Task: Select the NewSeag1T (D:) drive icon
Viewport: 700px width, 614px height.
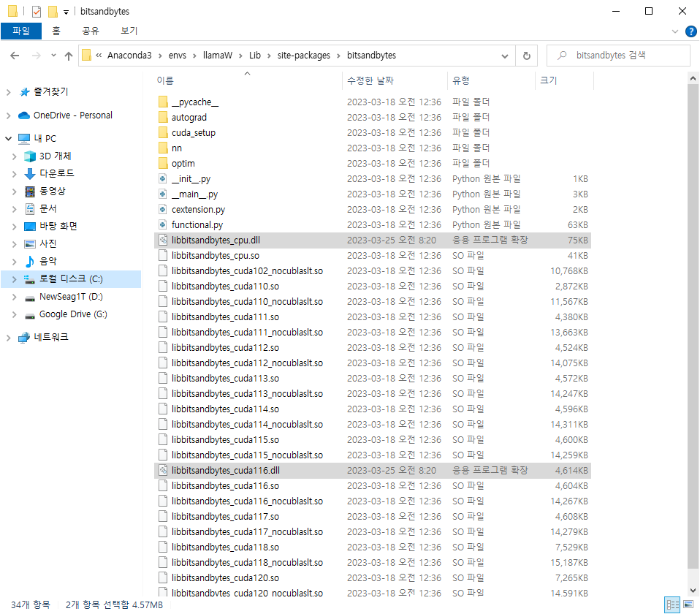Action: 30,297
